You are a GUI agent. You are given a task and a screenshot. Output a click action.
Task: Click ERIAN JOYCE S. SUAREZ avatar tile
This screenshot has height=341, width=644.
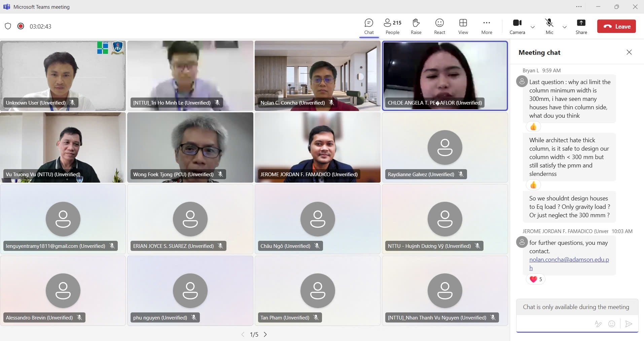pyautogui.click(x=190, y=219)
